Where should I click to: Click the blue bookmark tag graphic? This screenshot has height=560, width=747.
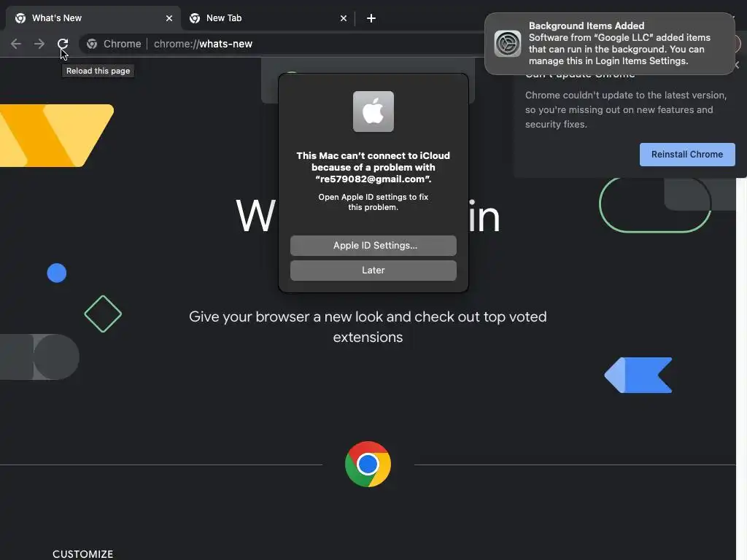coord(638,376)
